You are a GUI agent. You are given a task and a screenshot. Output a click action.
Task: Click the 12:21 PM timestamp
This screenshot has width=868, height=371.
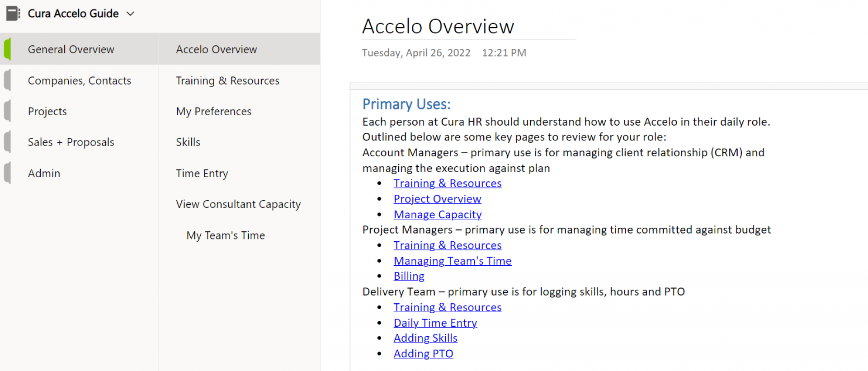(x=504, y=53)
